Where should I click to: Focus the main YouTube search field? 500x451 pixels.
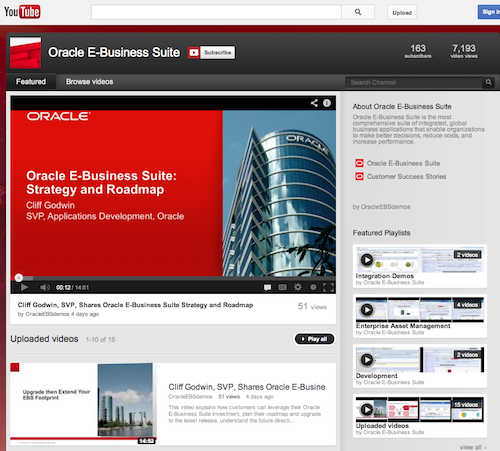[216, 12]
